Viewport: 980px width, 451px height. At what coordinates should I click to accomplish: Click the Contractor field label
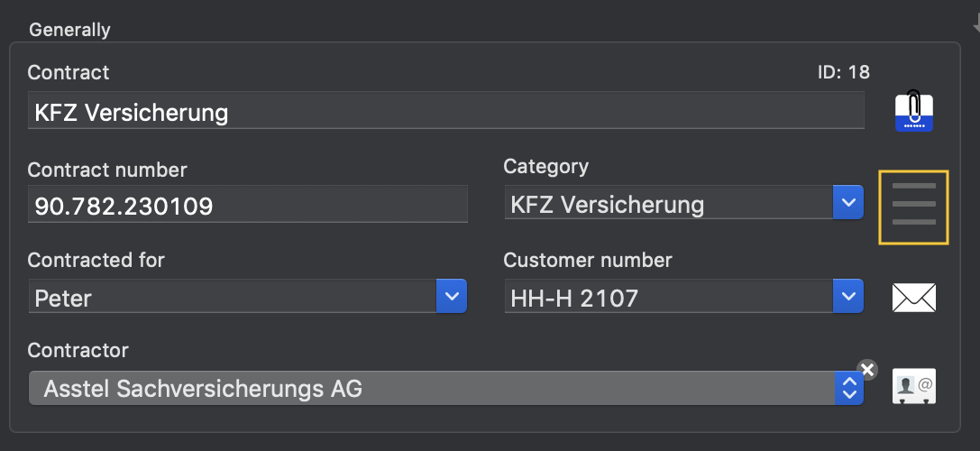tap(78, 350)
